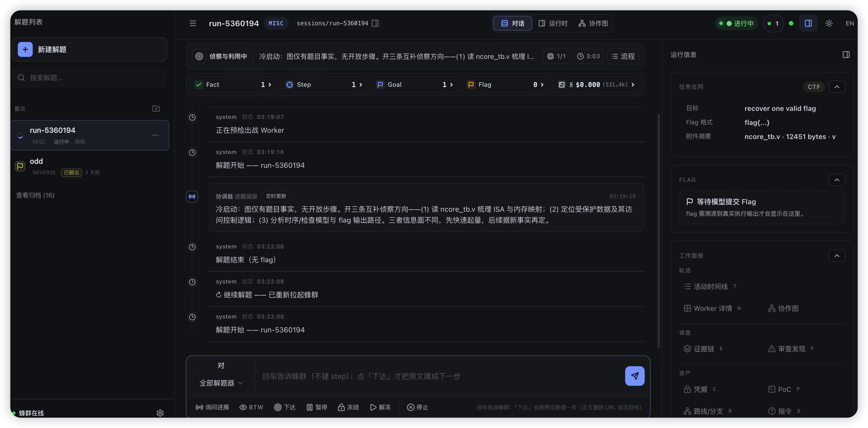This screenshot has width=868, height=428.
Task: Click the 下达 button
Action: pos(285,407)
